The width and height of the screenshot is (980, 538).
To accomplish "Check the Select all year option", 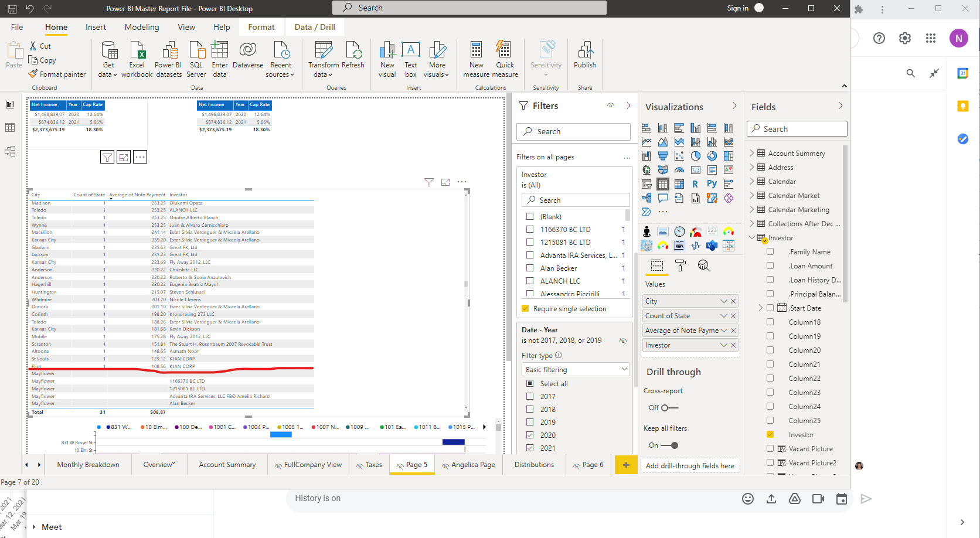I will point(530,383).
